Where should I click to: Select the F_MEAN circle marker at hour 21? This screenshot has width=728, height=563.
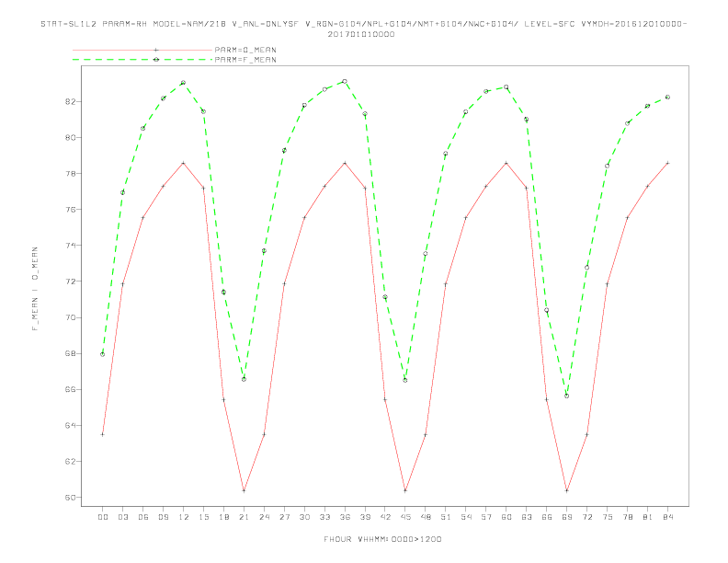(x=244, y=380)
